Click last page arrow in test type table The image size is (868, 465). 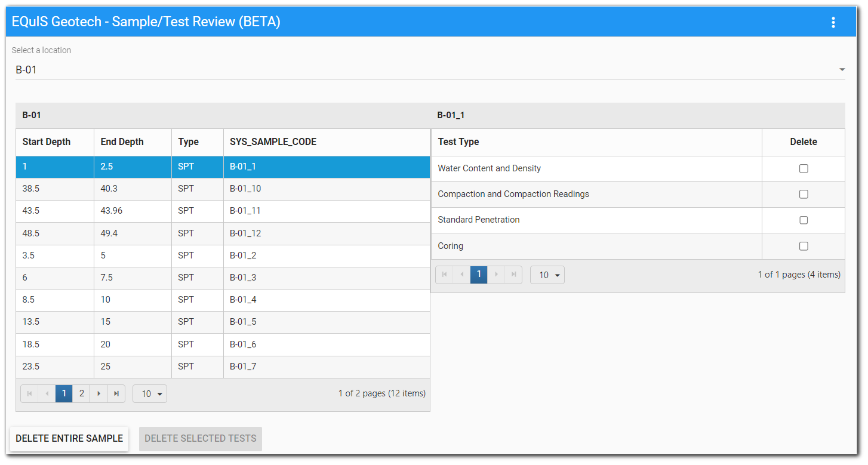tap(513, 275)
